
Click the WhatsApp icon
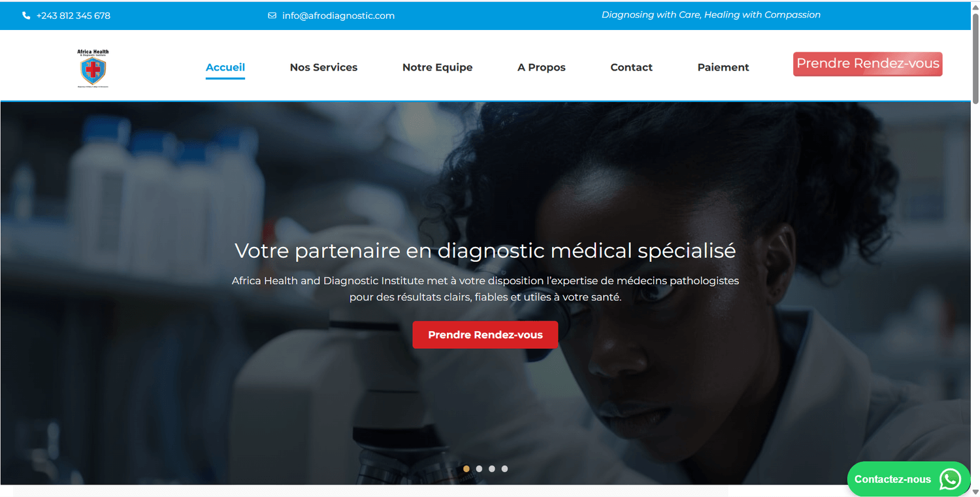[x=950, y=479]
